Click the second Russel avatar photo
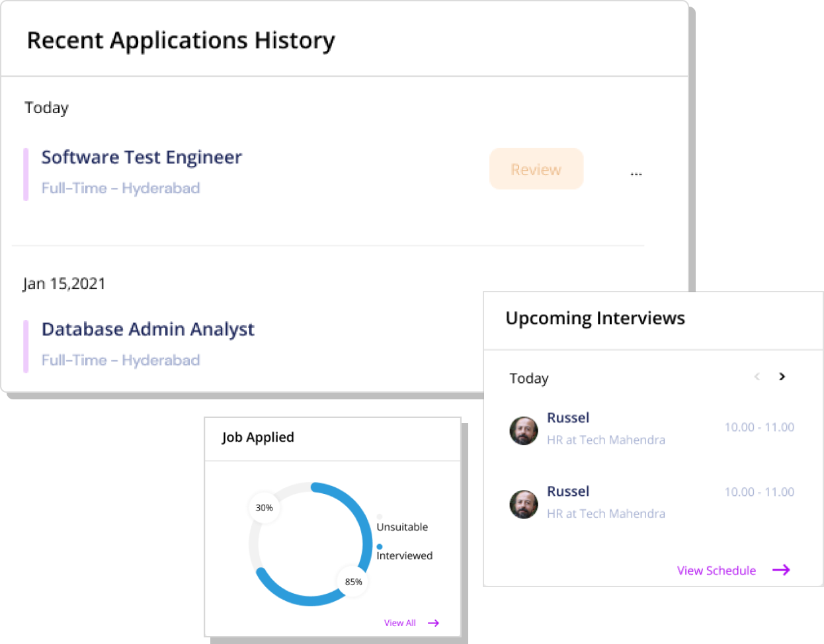Viewport: 824px width, 644px height. pyautogui.click(x=524, y=504)
